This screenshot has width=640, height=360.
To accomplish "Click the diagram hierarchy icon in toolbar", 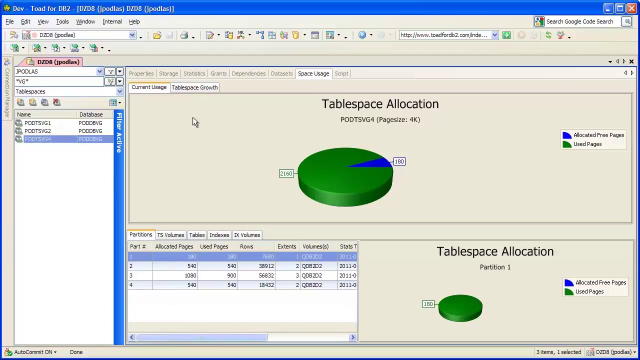I will 260,36.
